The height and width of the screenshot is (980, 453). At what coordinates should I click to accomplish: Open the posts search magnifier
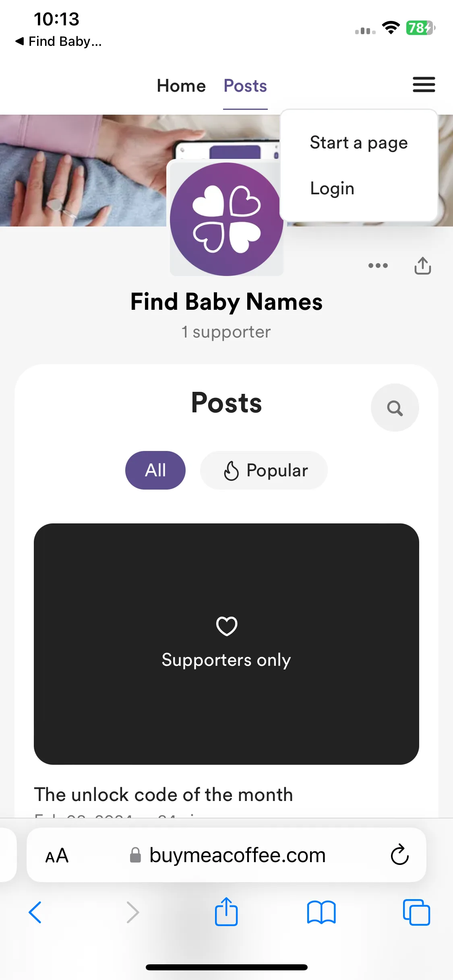tap(395, 408)
